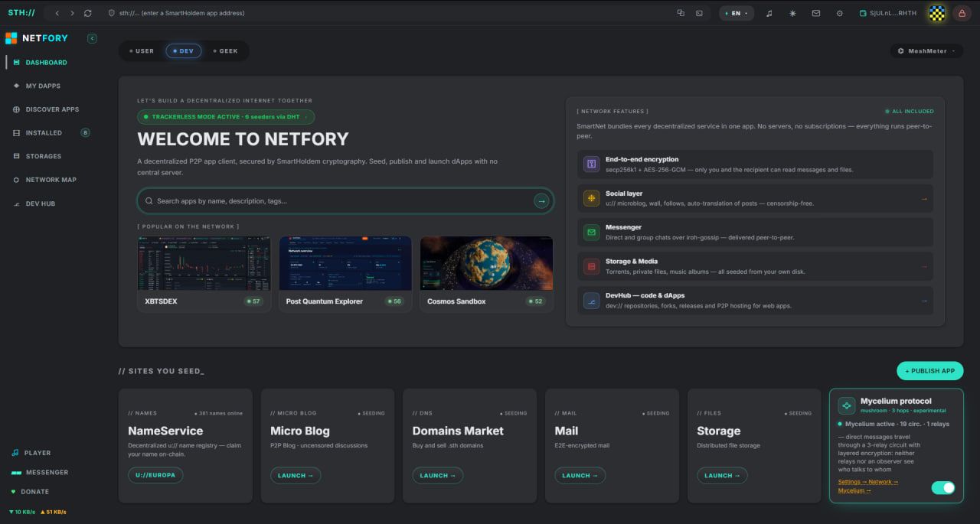Click the Post Quantum Explorer count 56
The height and width of the screenshot is (524, 980).
coord(394,301)
